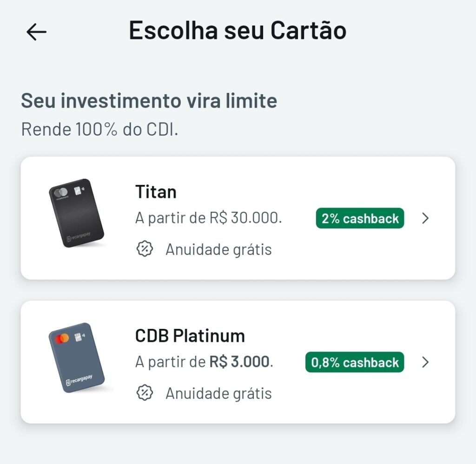Click Mastercard logo on the Platinum card
The width and height of the screenshot is (476, 464).
[62, 338]
